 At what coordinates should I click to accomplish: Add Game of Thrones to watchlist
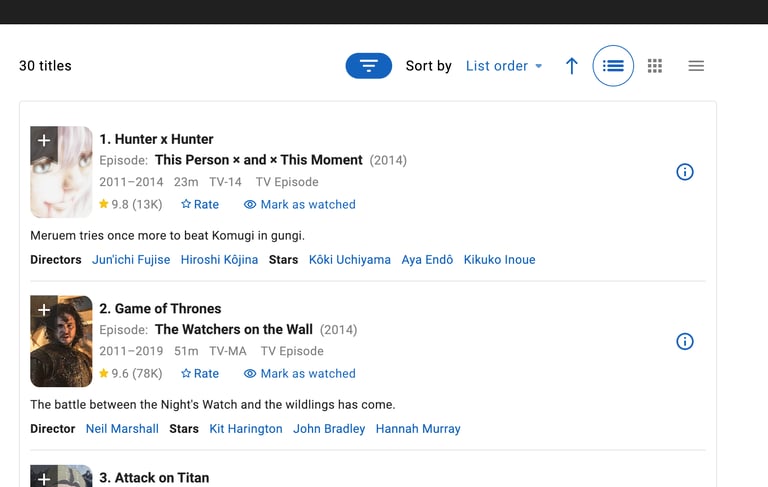point(43,309)
